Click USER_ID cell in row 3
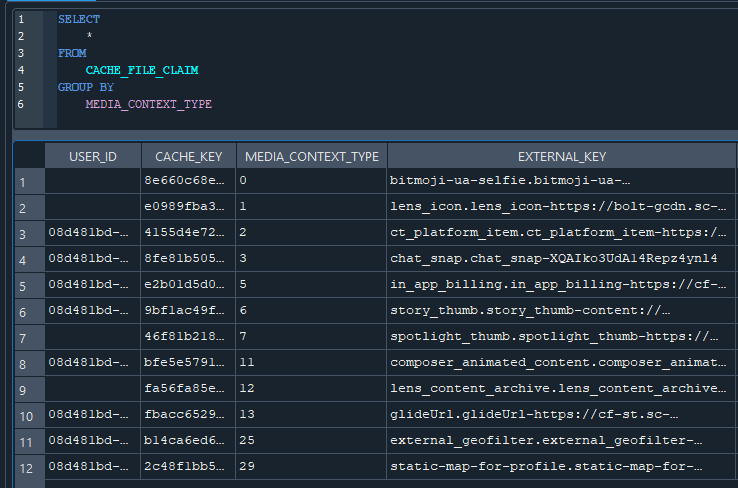 93,232
